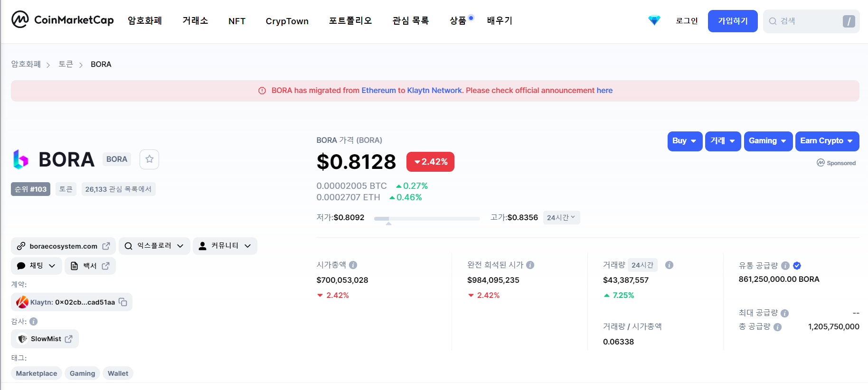Open info icon next to 시가총액
This screenshot has width=868, height=390.
point(353,265)
